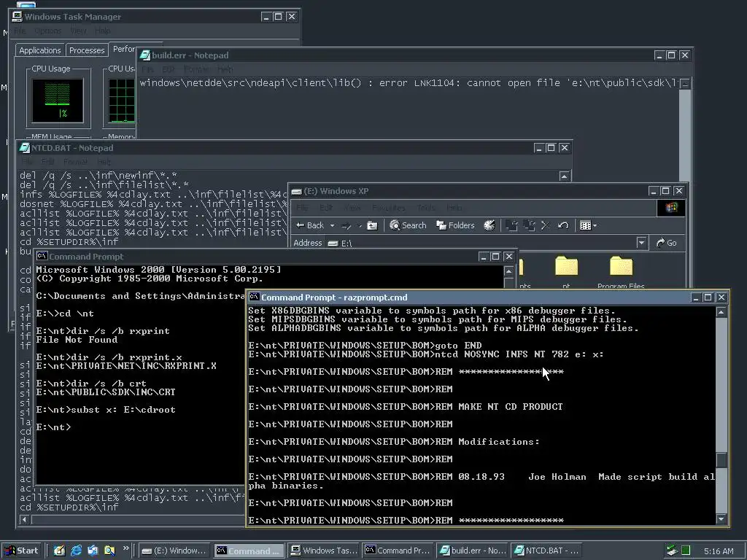
Task: Switch to the Applications tab in Task Manager
Action: [x=40, y=50]
